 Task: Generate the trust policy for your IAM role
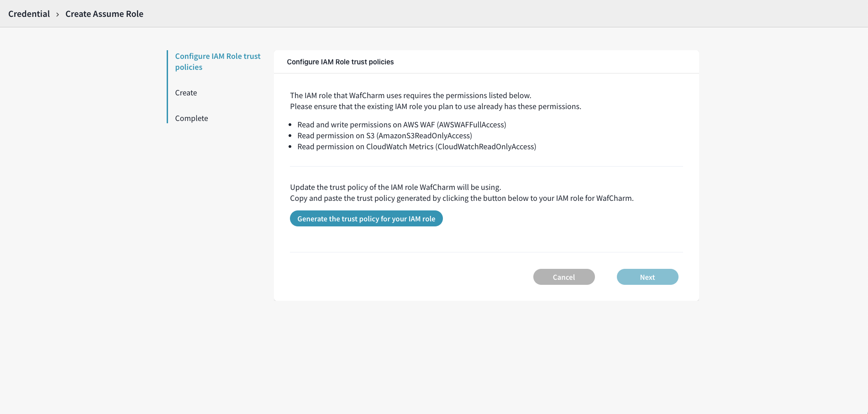(366, 219)
